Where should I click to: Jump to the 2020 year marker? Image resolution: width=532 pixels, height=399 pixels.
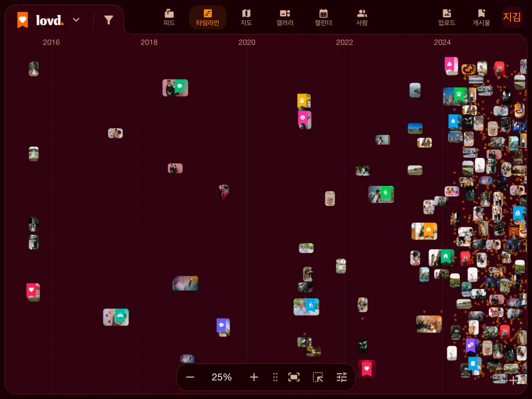pos(247,43)
